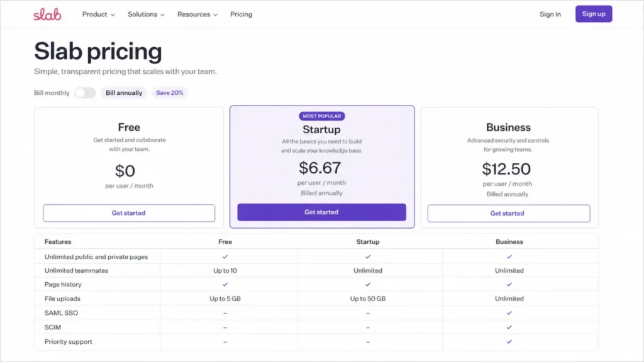Go to the Pricing nav link
The width and height of the screenshot is (644, 362).
[241, 14]
